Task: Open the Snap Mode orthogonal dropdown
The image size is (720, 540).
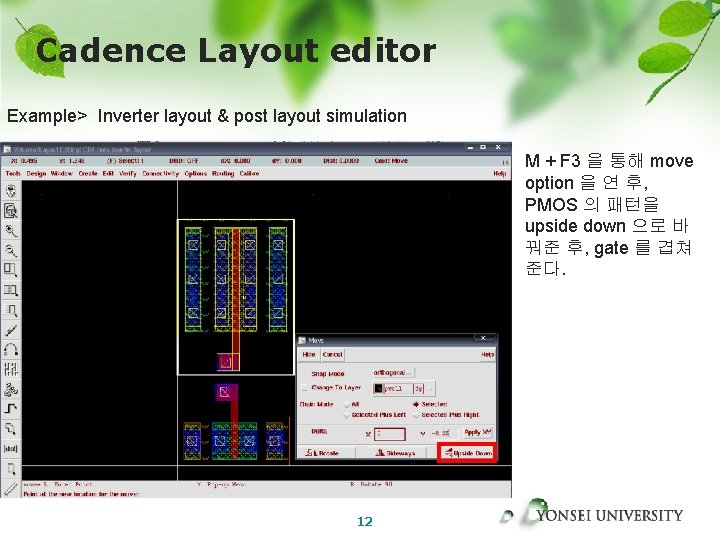Action: point(394,373)
